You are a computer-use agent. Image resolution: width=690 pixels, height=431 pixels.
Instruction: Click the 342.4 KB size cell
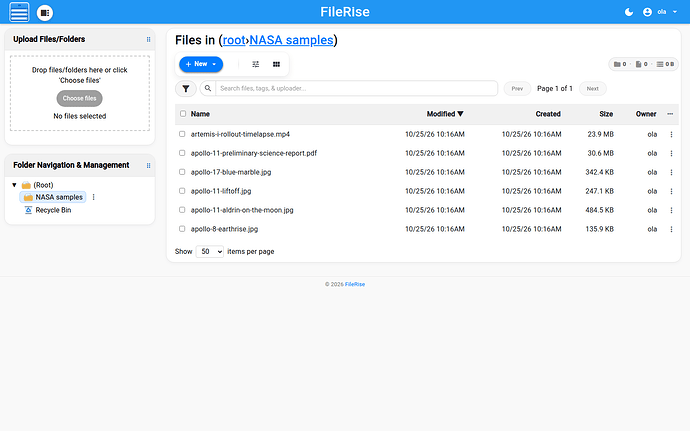click(x=599, y=172)
